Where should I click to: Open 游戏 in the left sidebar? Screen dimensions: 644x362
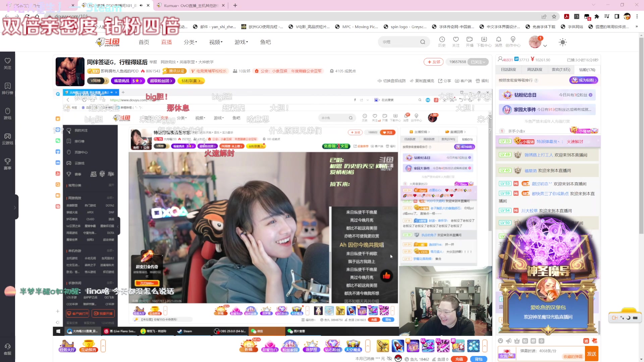[7, 114]
